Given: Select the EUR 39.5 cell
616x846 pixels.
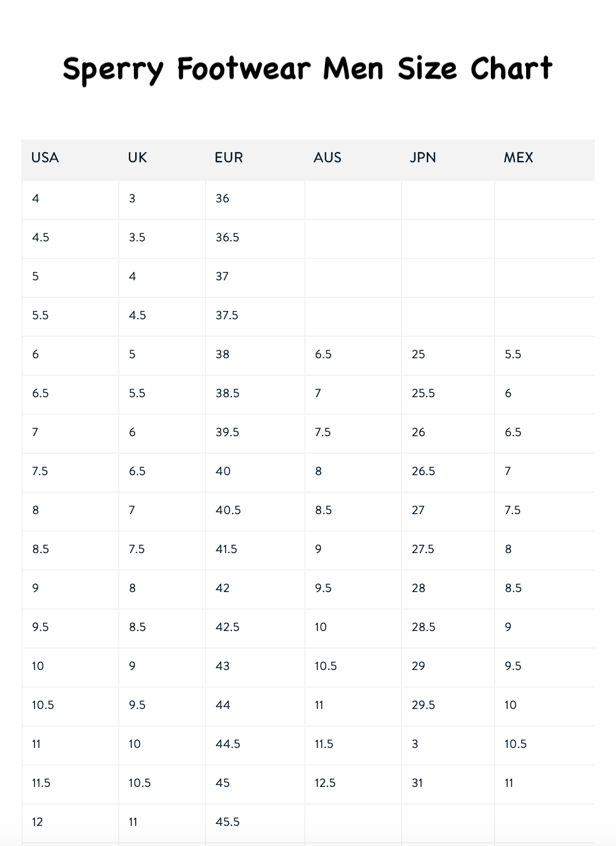Looking at the screenshot, I should 227,432.
